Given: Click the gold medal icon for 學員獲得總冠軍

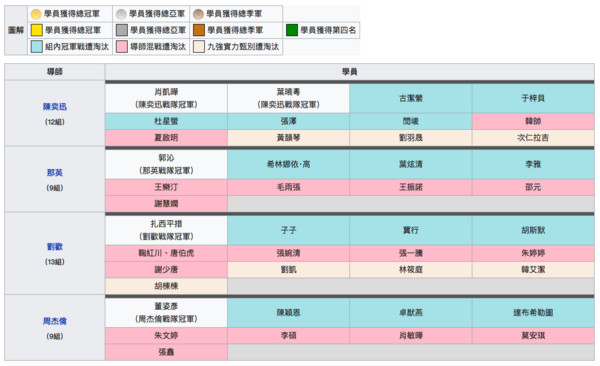Looking at the screenshot, I should [36, 14].
